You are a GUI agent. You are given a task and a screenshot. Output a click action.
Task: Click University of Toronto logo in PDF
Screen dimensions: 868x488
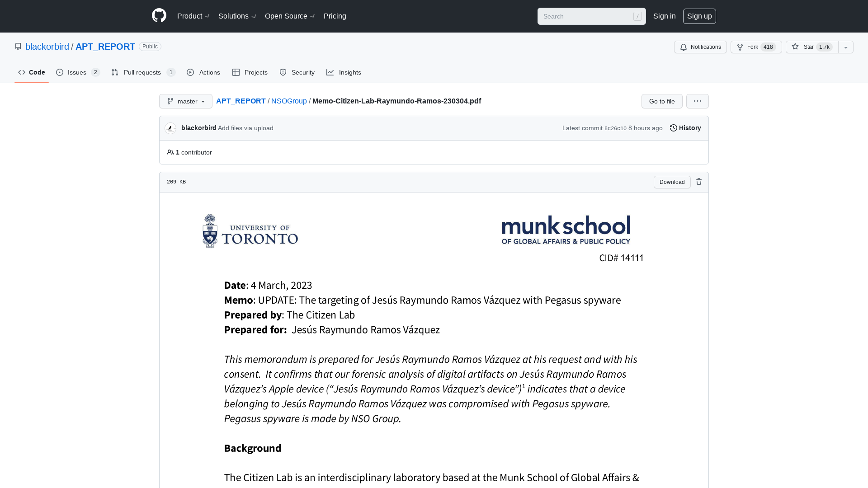coord(250,231)
